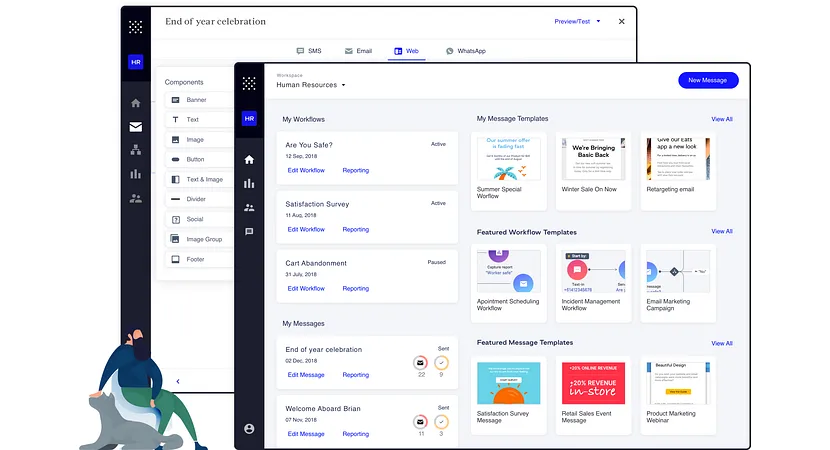Select the Divider component
The width and height of the screenshot is (830, 450).
click(199, 199)
